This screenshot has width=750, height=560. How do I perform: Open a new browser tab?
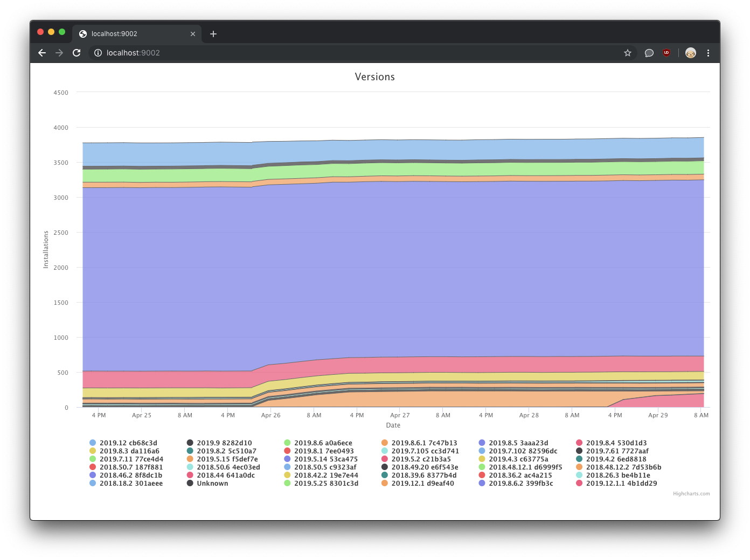pyautogui.click(x=213, y=34)
